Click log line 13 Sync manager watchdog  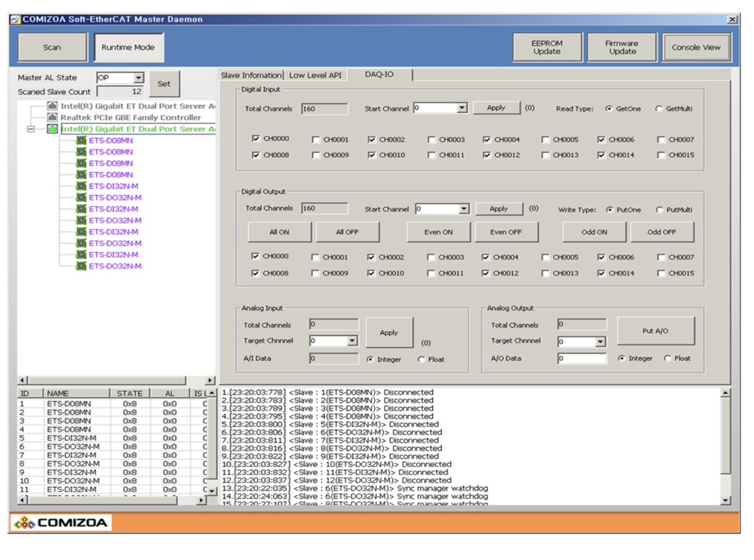click(355, 488)
